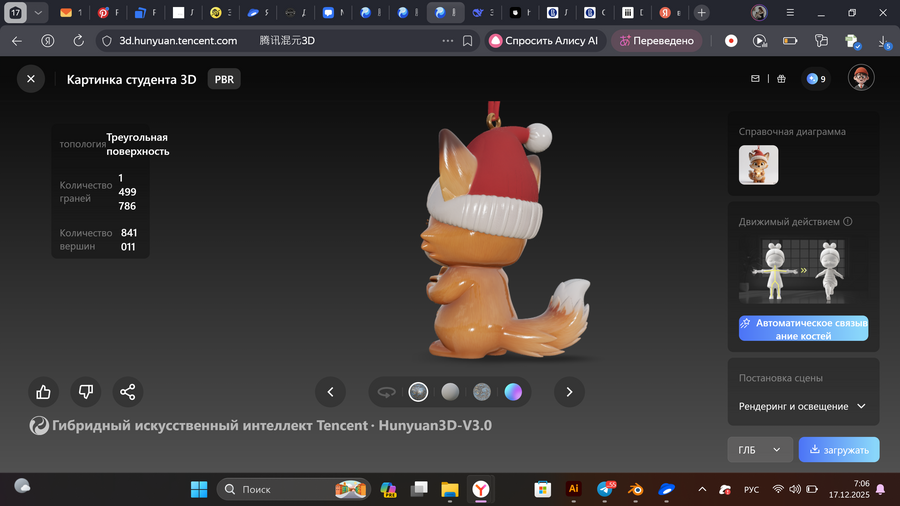Switch to the plain gray sphere mode
The height and width of the screenshot is (506, 900).
point(450,392)
